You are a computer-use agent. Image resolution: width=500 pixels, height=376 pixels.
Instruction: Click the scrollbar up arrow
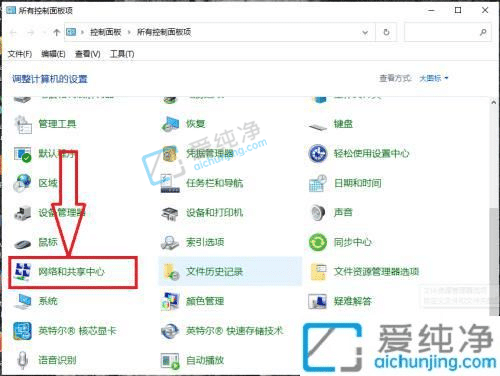(494, 103)
